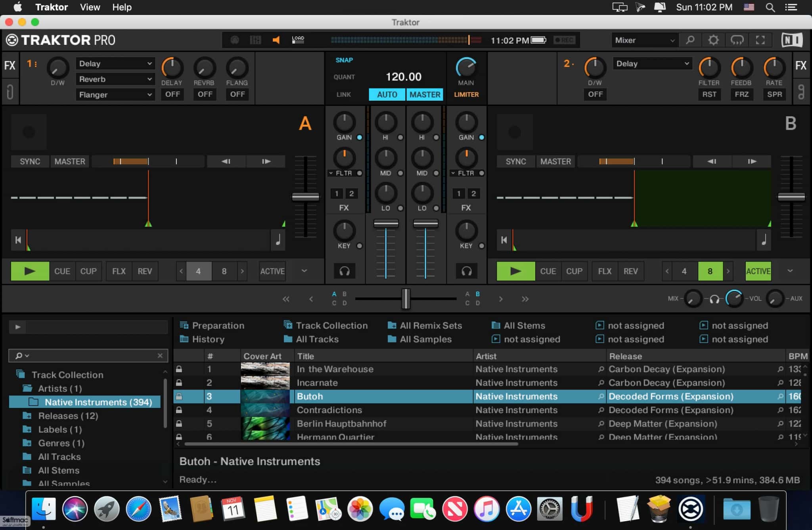Click Deck B tempo bend right arrow

pos(752,161)
